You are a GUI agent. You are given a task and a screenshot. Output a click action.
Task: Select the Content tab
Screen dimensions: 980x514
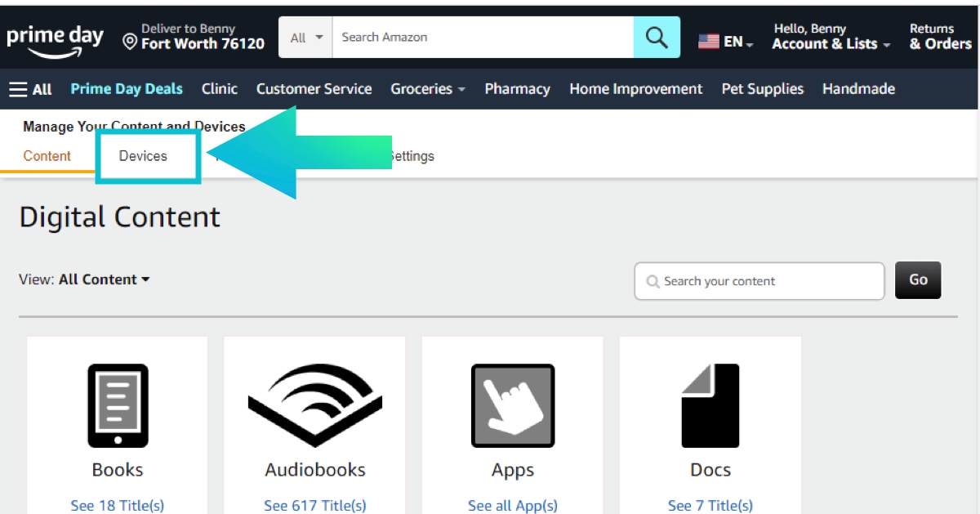(47, 156)
